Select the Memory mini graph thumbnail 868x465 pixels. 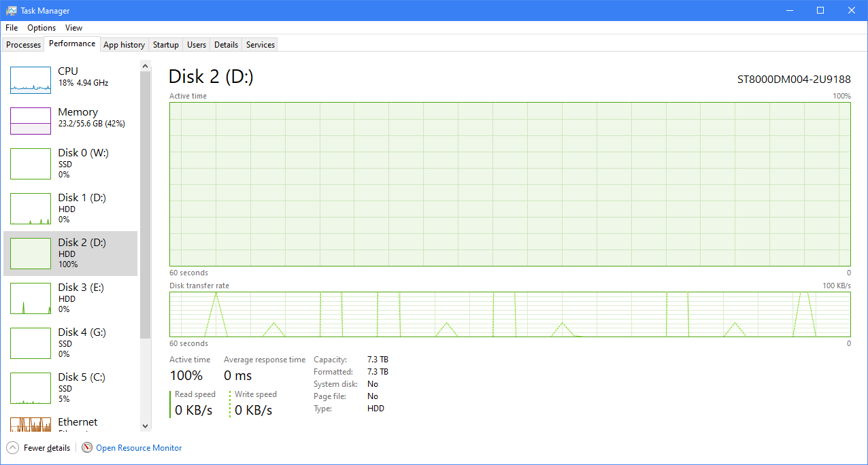pyautogui.click(x=31, y=120)
